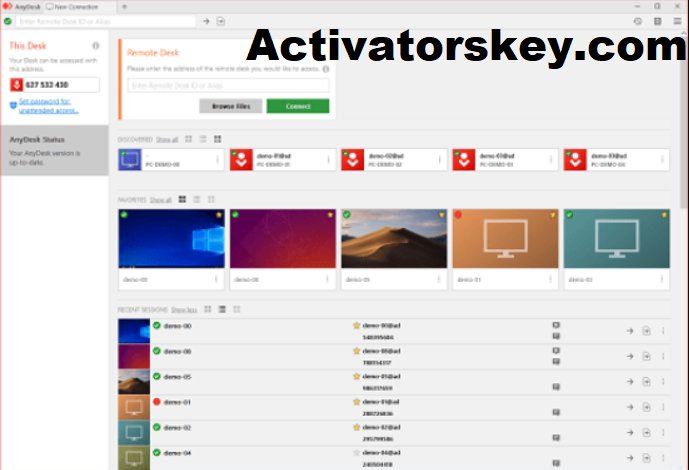Switch Discovered section to large tiles view
689x470 pixels.
(218, 139)
